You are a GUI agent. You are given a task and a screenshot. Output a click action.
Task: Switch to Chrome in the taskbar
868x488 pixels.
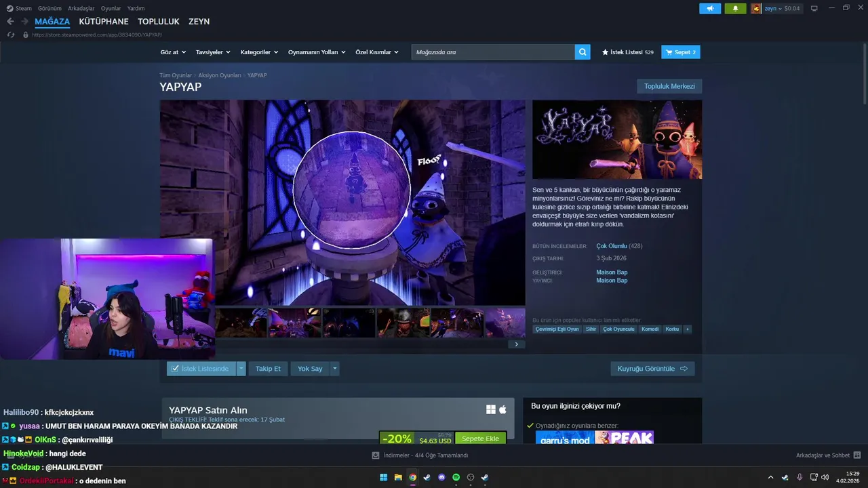412,477
